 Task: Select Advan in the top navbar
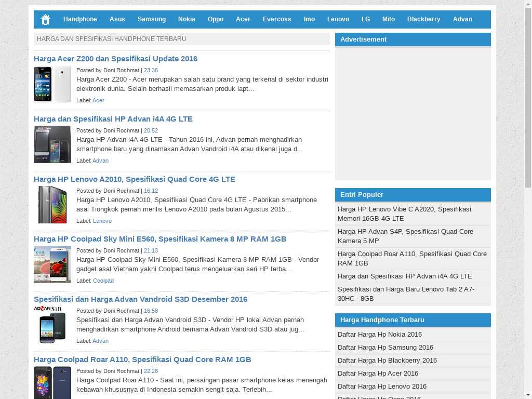click(x=462, y=19)
